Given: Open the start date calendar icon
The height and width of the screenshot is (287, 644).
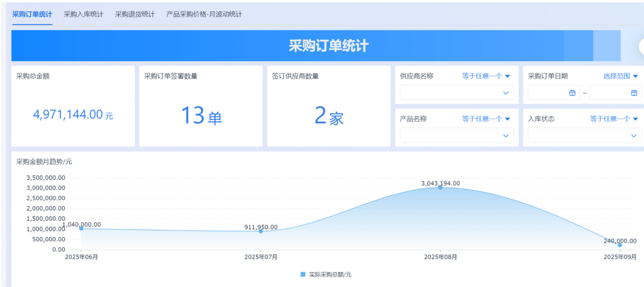Looking at the screenshot, I should click(x=572, y=93).
